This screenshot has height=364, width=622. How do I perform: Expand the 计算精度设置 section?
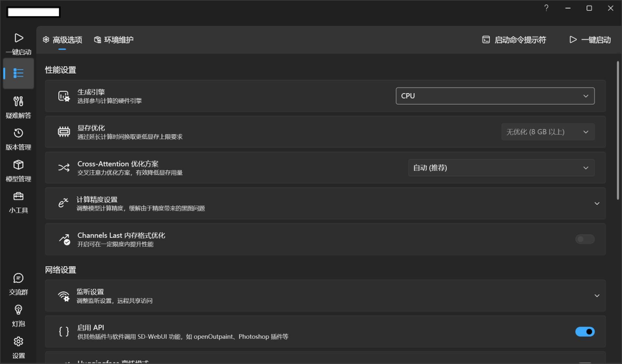tap(597, 204)
